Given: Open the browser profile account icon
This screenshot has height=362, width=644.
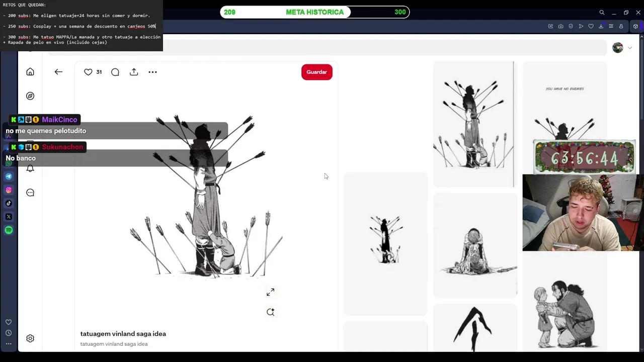Looking at the screenshot, I should [x=621, y=26].
